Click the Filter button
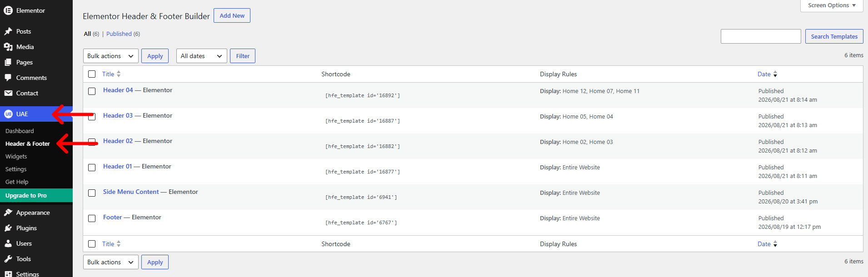868x277 pixels. pos(243,56)
